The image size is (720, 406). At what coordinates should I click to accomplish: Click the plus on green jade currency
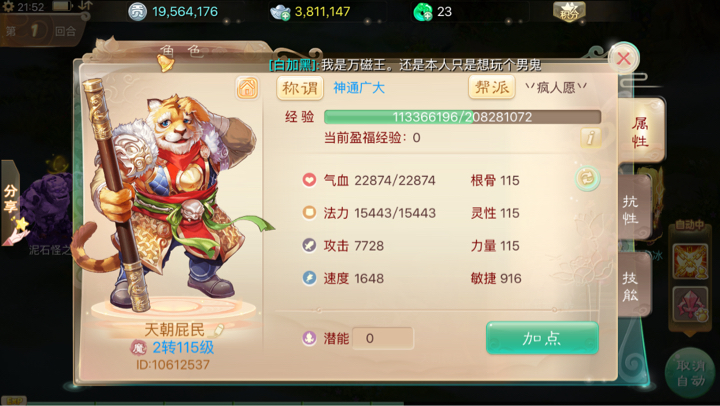(x=427, y=16)
